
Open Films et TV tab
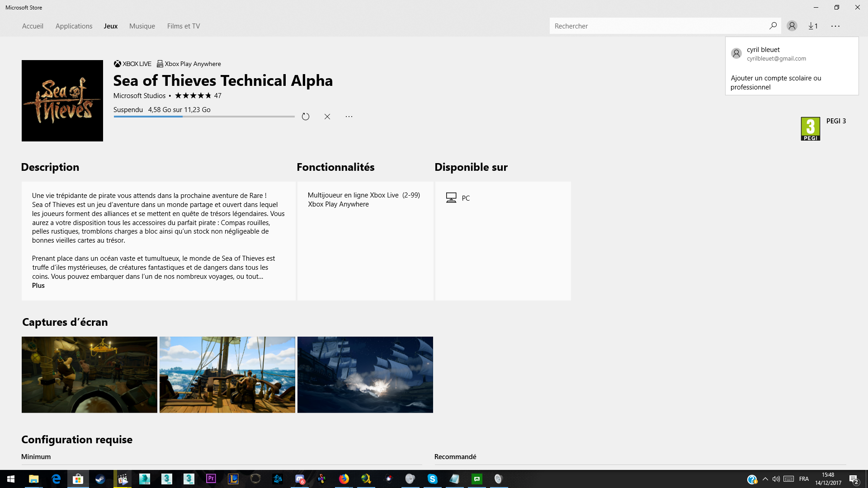point(184,26)
